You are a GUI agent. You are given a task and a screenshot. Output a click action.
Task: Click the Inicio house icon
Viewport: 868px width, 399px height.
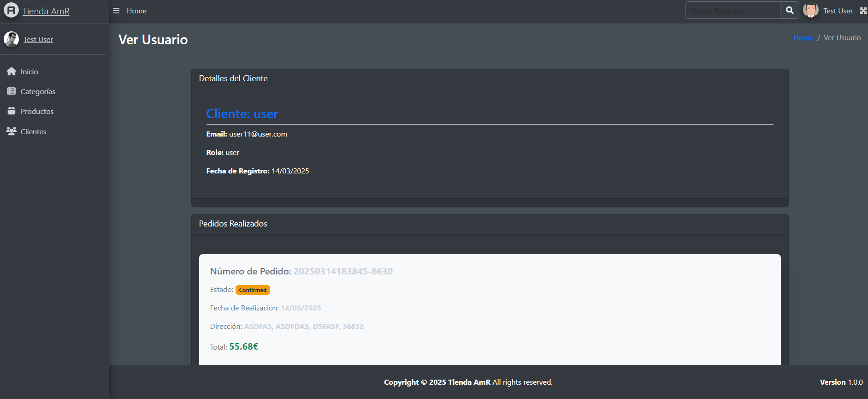pyautogui.click(x=12, y=71)
